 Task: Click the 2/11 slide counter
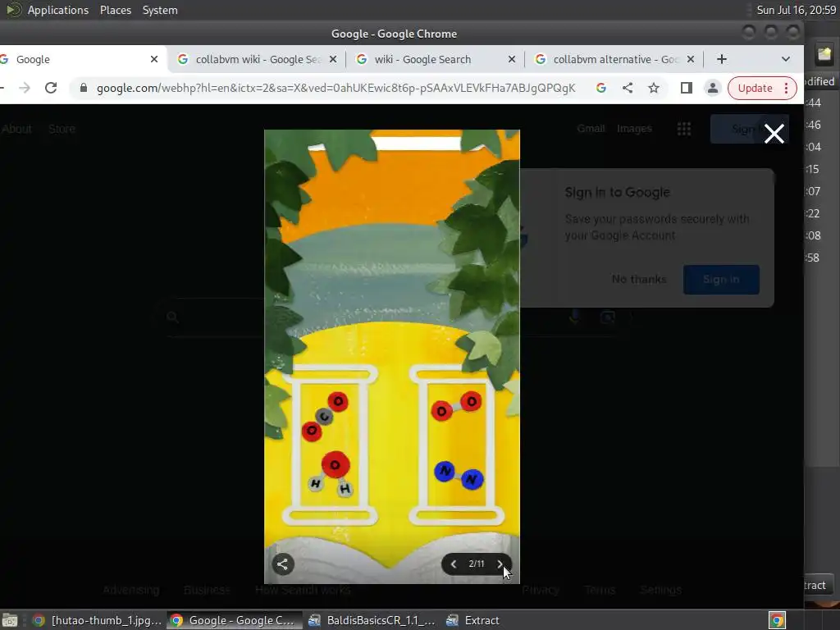(x=477, y=564)
